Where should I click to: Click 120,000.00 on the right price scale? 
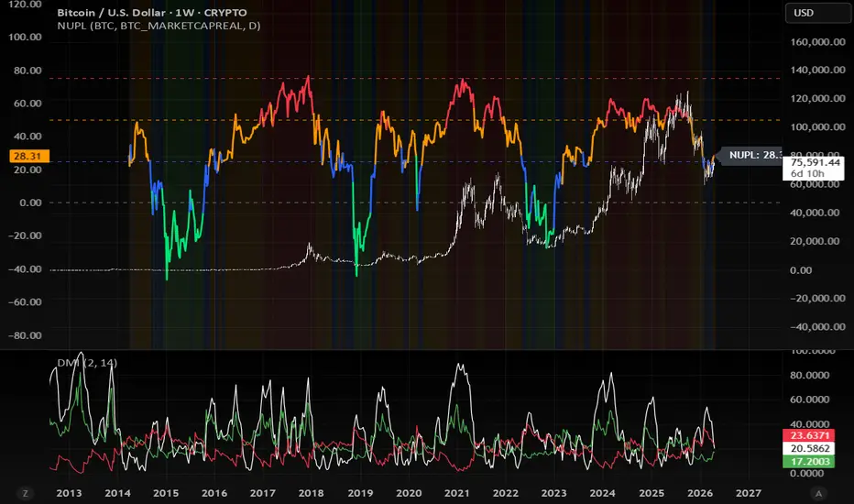point(817,99)
